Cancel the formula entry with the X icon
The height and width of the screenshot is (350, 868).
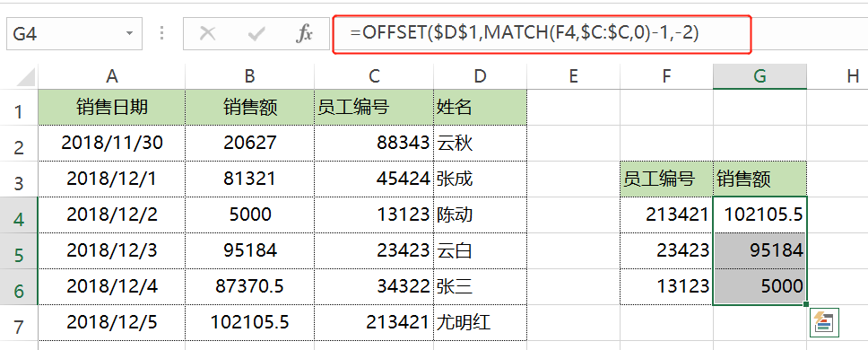point(208,34)
